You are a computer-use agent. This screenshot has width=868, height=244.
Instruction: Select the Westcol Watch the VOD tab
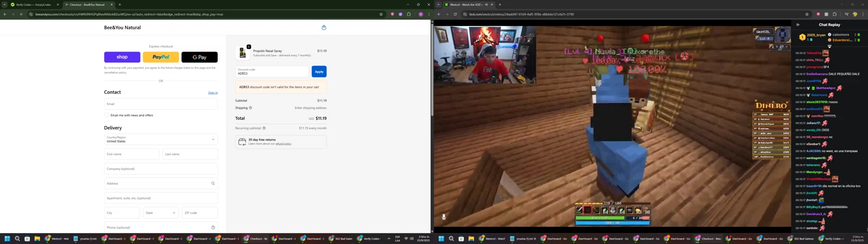[x=468, y=5]
